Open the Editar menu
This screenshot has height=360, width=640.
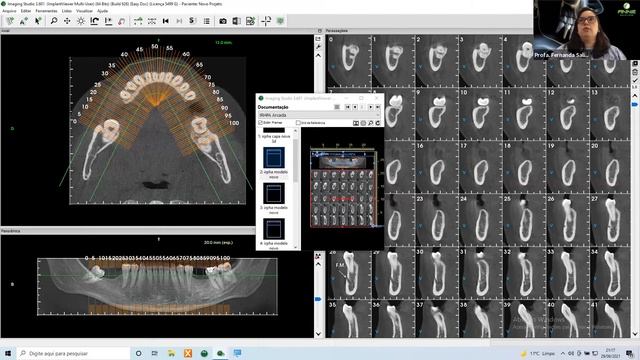(x=26, y=11)
